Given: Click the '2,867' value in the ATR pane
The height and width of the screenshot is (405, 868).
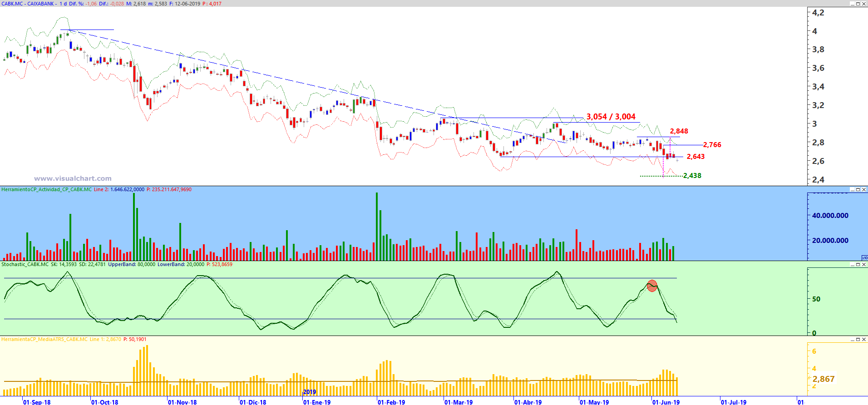Looking at the screenshot, I should (x=824, y=379).
